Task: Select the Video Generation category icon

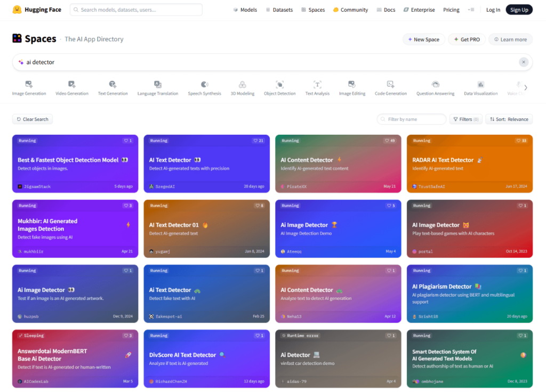Action: [72, 84]
